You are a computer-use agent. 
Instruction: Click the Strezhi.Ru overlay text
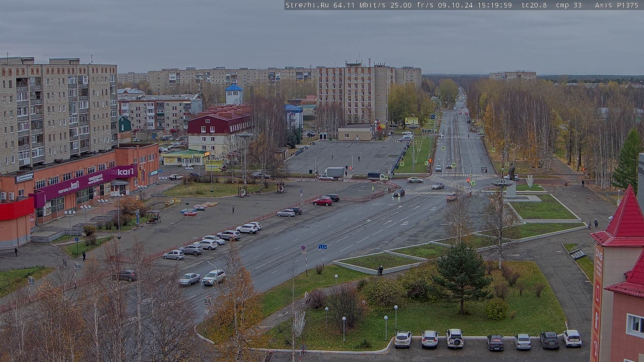pos(307,5)
